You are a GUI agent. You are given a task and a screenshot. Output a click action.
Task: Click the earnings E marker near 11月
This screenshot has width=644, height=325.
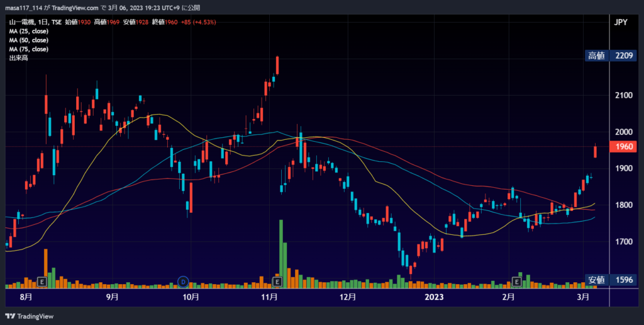(x=277, y=282)
